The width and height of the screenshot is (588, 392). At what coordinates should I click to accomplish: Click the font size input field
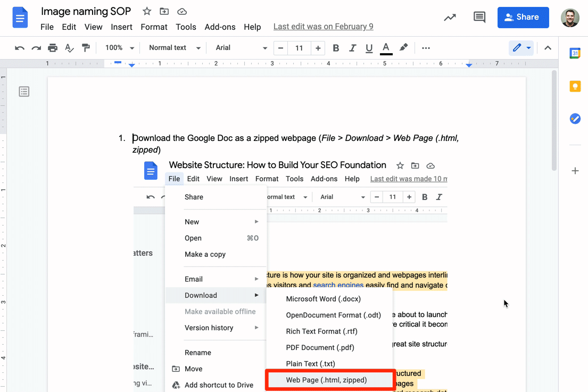(x=299, y=48)
